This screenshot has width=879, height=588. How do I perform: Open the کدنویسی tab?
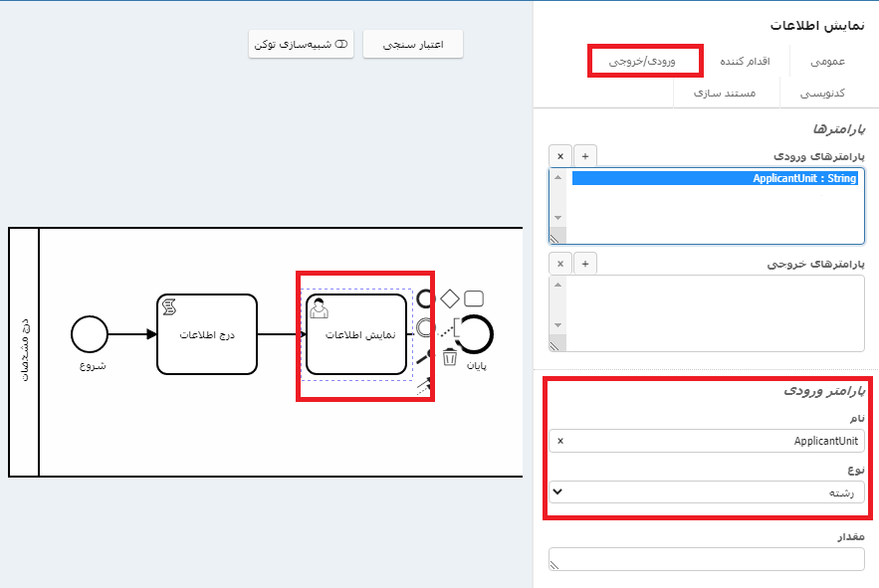pyautogui.click(x=823, y=93)
